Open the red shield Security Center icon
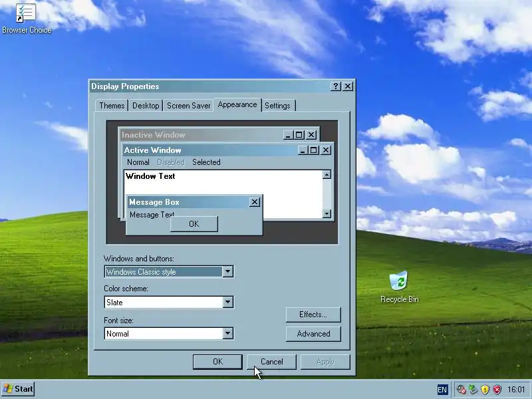Screen dimensions: 532x399 pyautogui.click(x=497, y=389)
